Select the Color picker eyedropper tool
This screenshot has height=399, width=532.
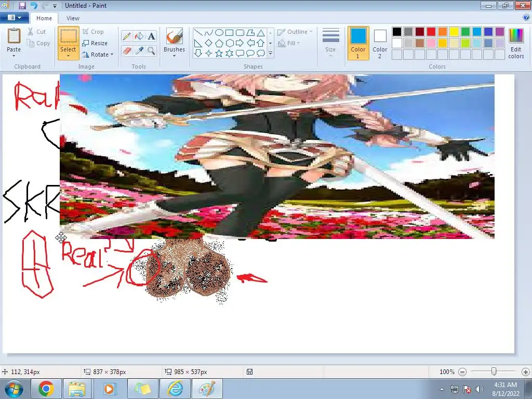(139, 51)
